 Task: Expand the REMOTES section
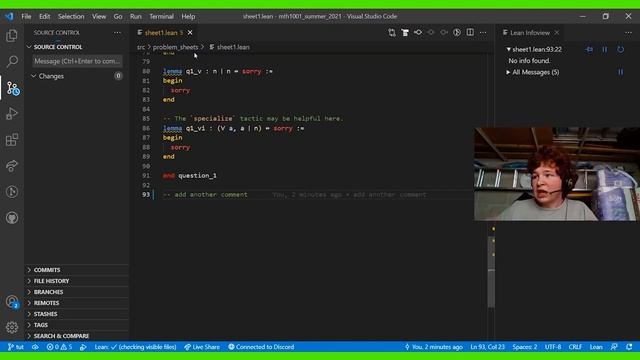77,303
